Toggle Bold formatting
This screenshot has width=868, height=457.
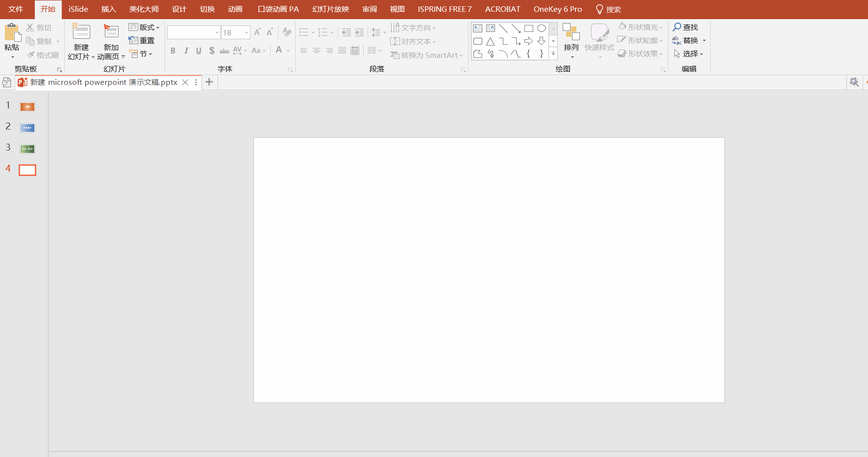[173, 51]
